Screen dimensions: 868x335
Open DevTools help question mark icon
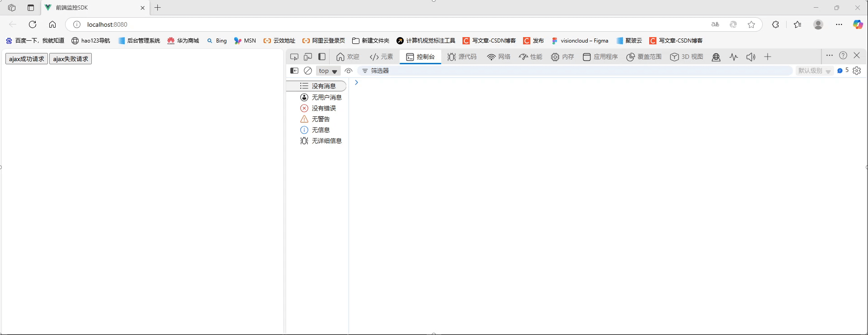click(843, 55)
